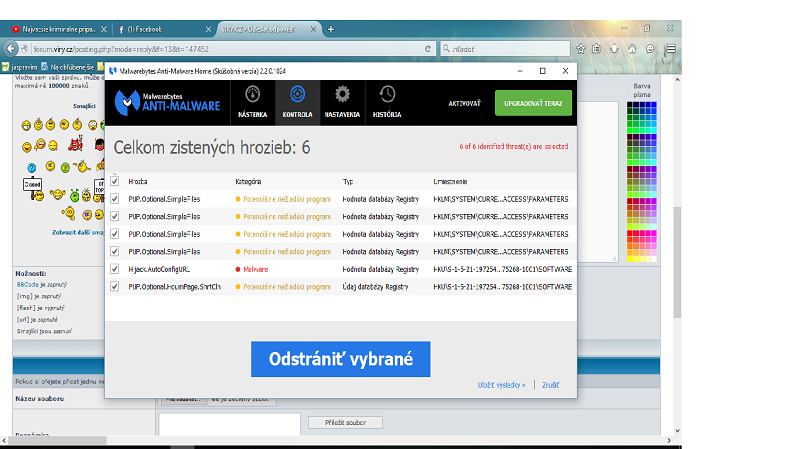Viewport: 800px width, 449px height.
Task: Pick a blue swatch in the font color palette
Action: click(x=654, y=105)
